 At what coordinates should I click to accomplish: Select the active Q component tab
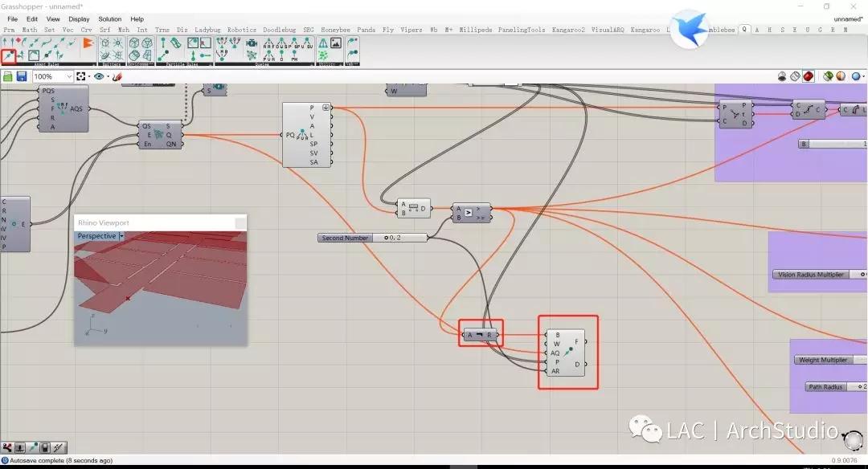coord(744,29)
